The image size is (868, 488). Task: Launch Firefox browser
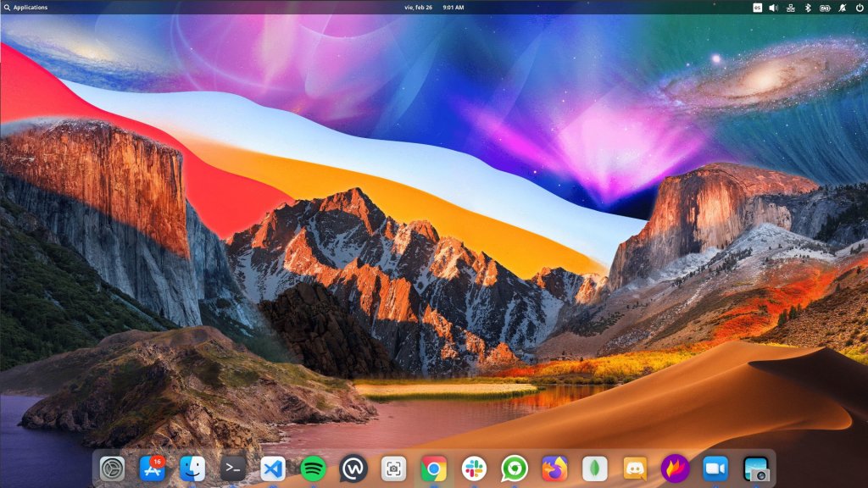[554, 469]
